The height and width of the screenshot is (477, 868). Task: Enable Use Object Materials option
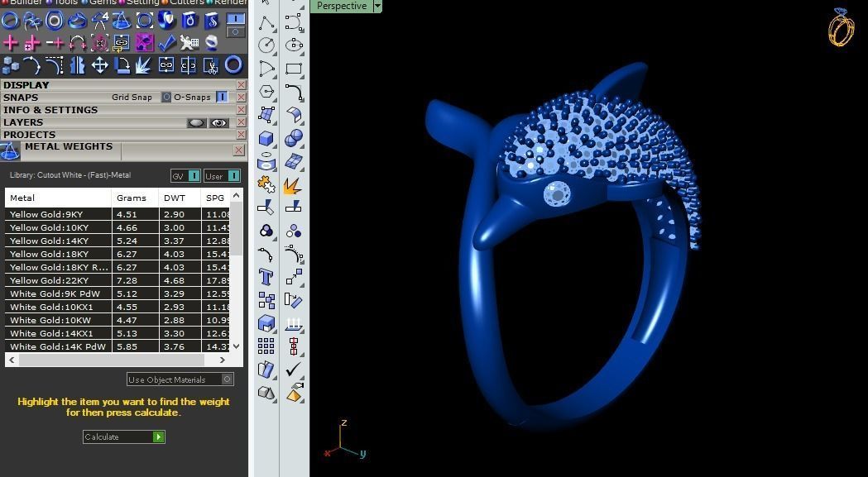pyautogui.click(x=227, y=379)
